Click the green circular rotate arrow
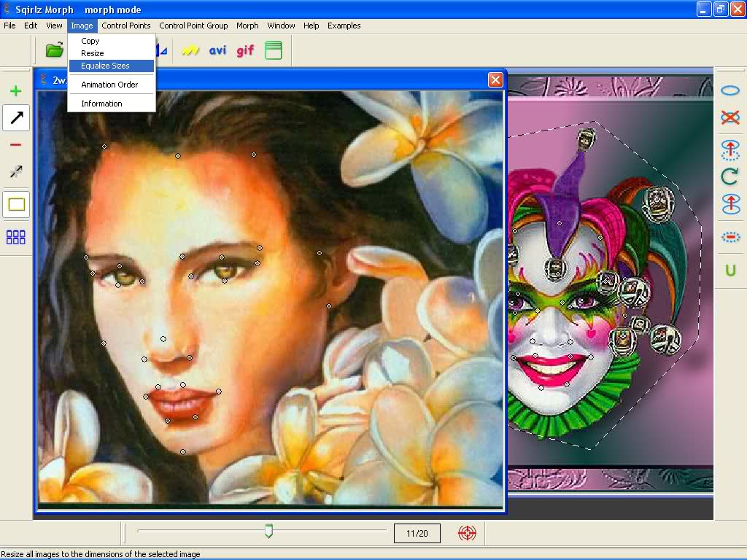Viewport: 747px width, 560px height. [729, 176]
